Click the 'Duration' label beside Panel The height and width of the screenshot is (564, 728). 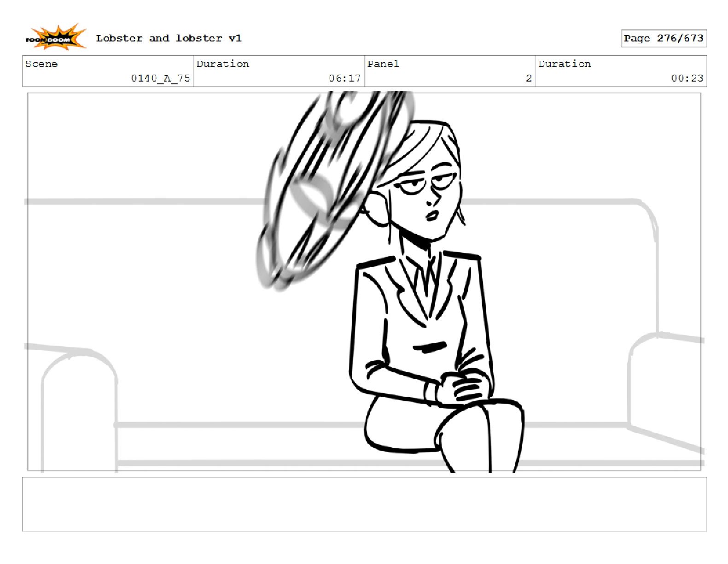tap(565, 64)
